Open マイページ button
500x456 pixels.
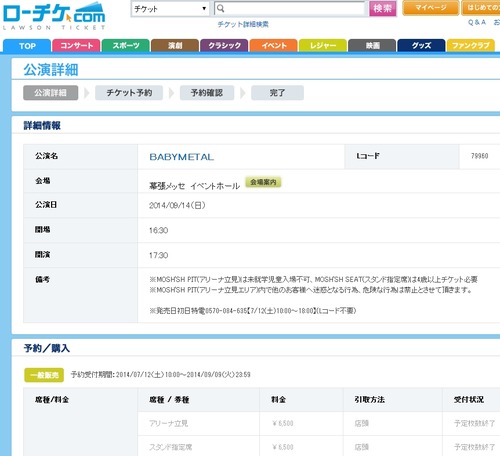(x=431, y=8)
